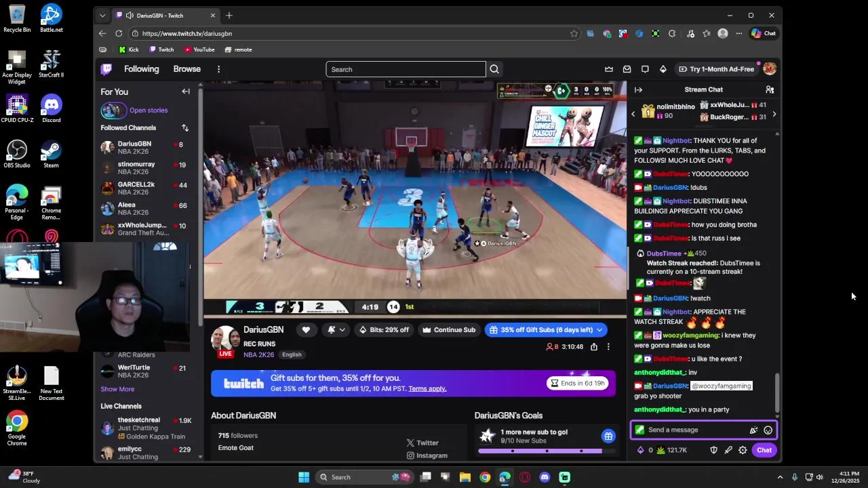Click shield mode icon below chat
This screenshot has height=488, width=868.
713,450
